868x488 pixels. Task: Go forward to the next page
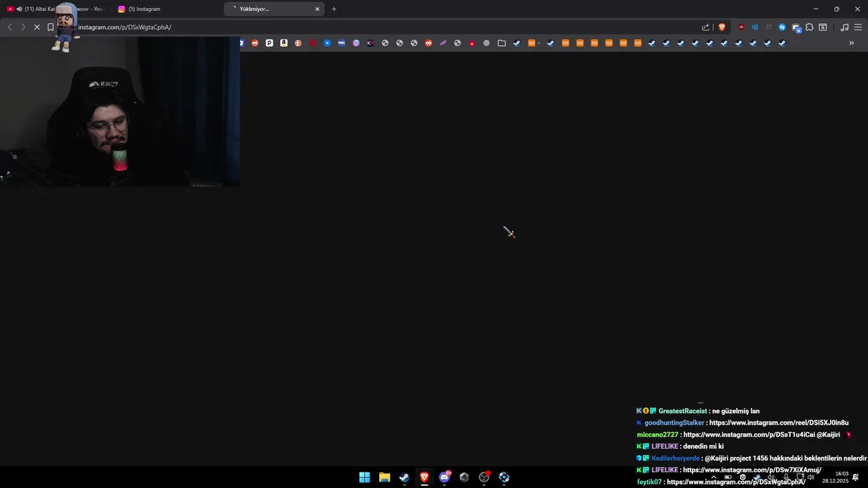[23, 27]
